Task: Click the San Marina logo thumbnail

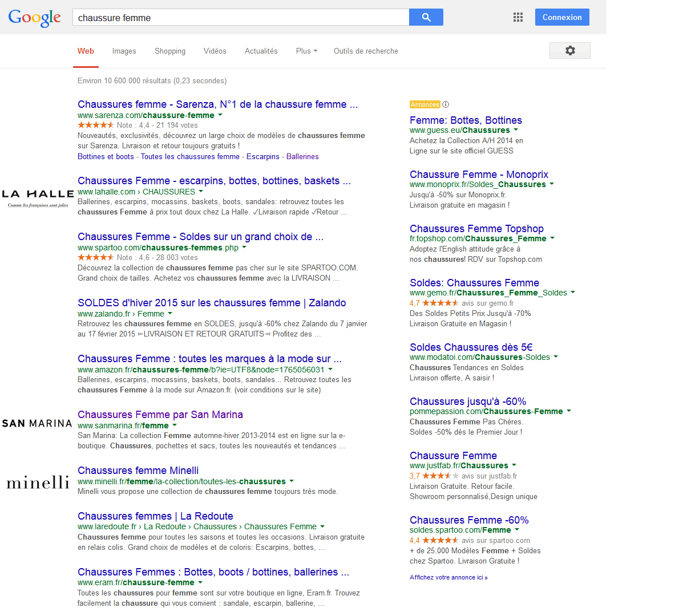Action: click(37, 423)
